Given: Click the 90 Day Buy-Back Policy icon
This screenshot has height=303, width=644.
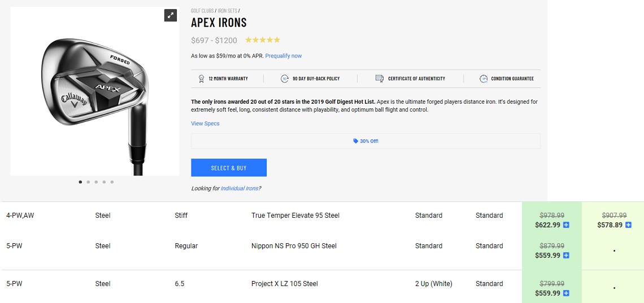Looking at the screenshot, I should pyautogui.click(x=285, y=78).
